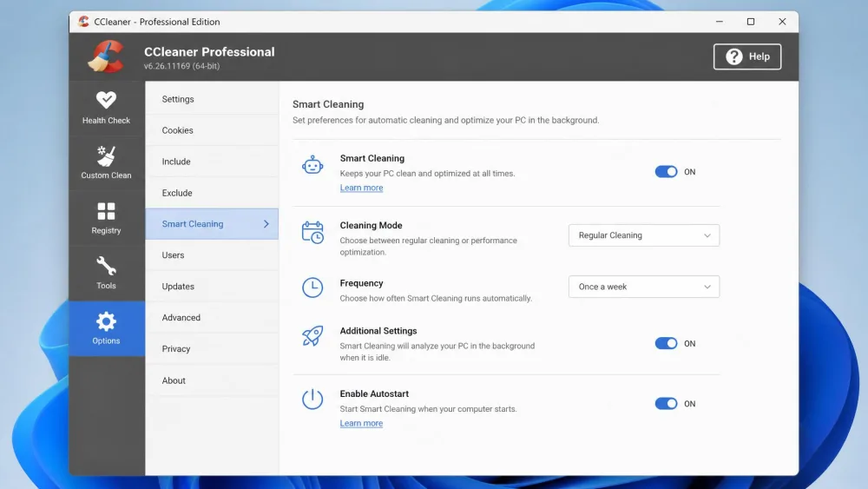Click the CCleaner logo in header
This screenshot has width=868, height=489.
(106, 56)
